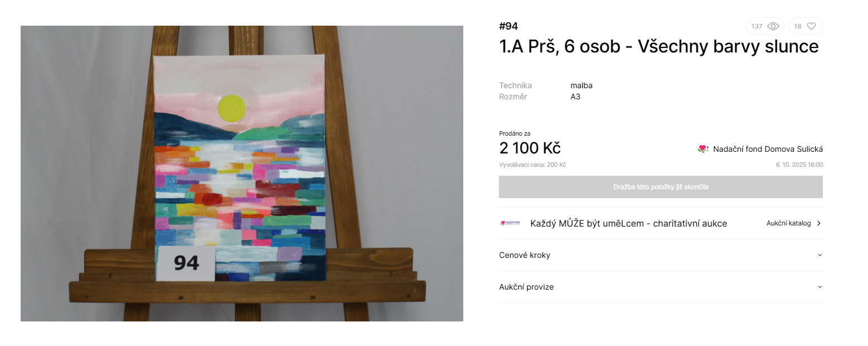Click the Aukční provize chevron arrow
The height and width of the screenshot is (346, 868).
pyautogui.click(x=819, y=287)
